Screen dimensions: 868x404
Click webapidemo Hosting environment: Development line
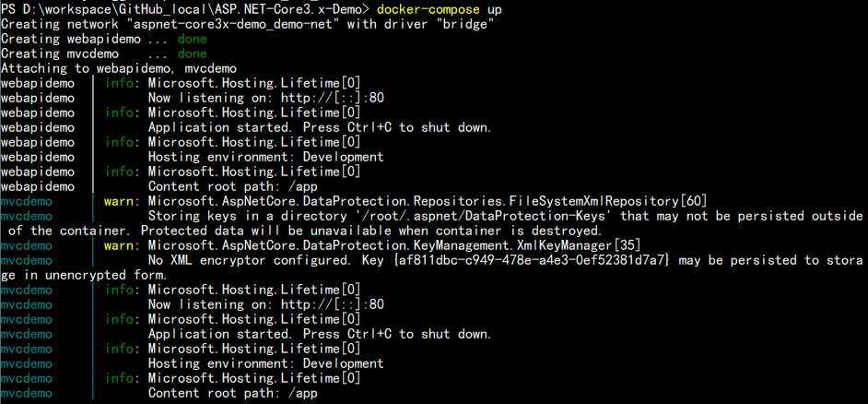(x=265, y=157)
